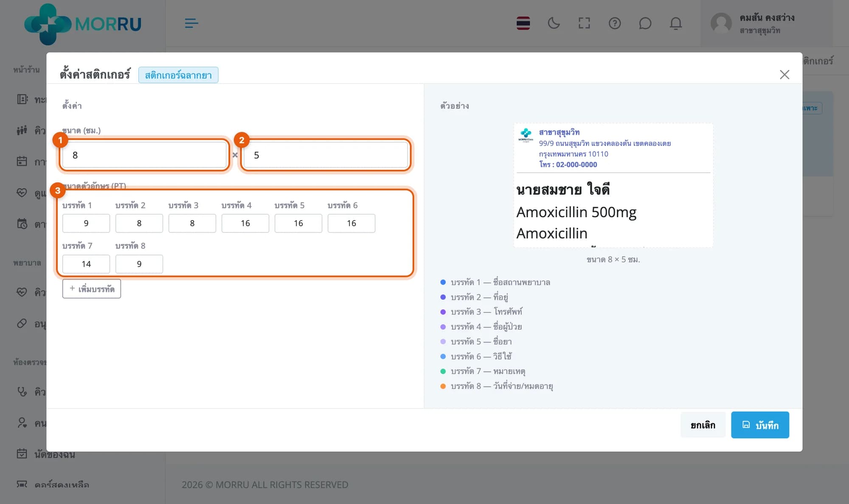The width and height of the screenshot is (849, 504).
Task: Select the Thai flag language icon
Action: (523, 23)
